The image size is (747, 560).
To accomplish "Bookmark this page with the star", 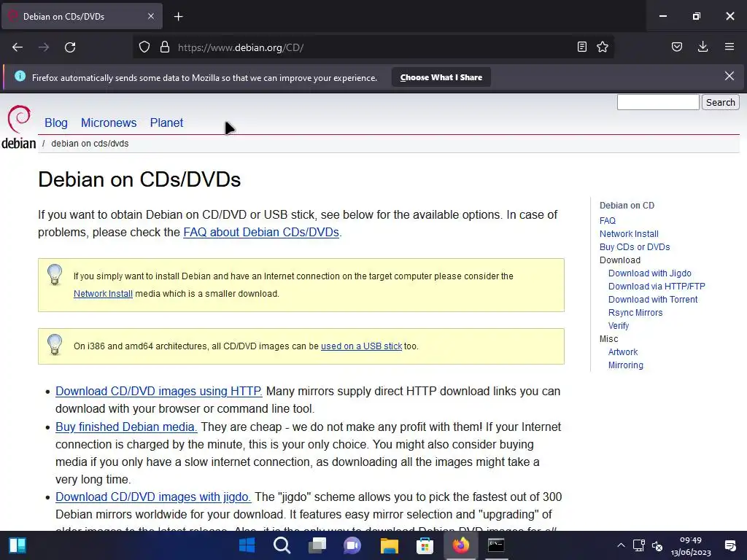I will click(603, 47).
